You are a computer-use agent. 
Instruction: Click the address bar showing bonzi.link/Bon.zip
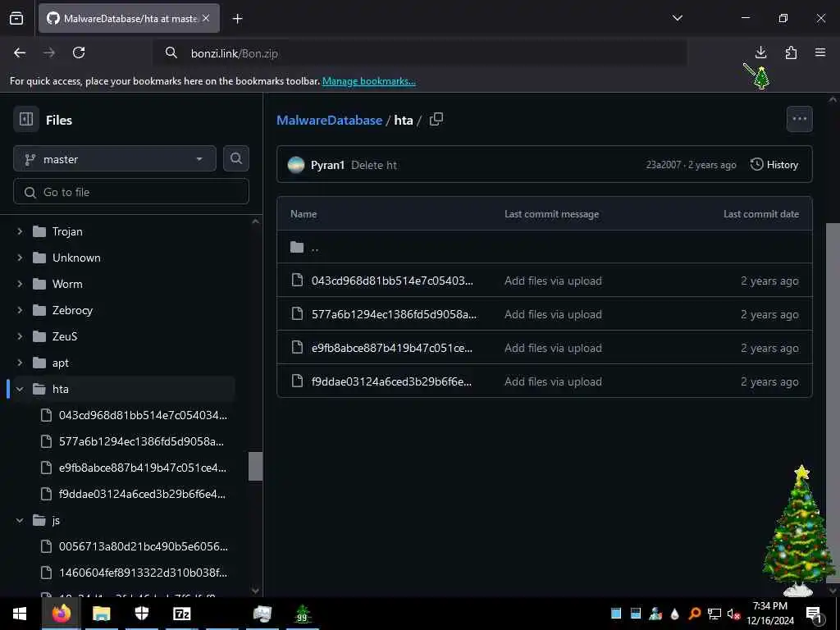pos(421,53)
